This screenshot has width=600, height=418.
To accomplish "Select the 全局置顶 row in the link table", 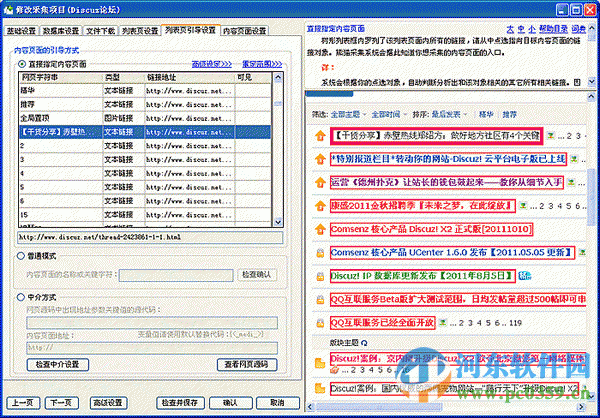I will pos(146,118).
